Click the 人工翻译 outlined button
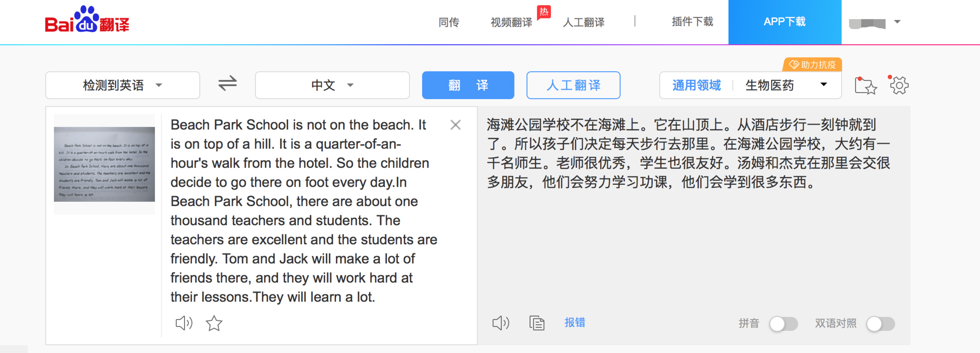 pos(574,85)
